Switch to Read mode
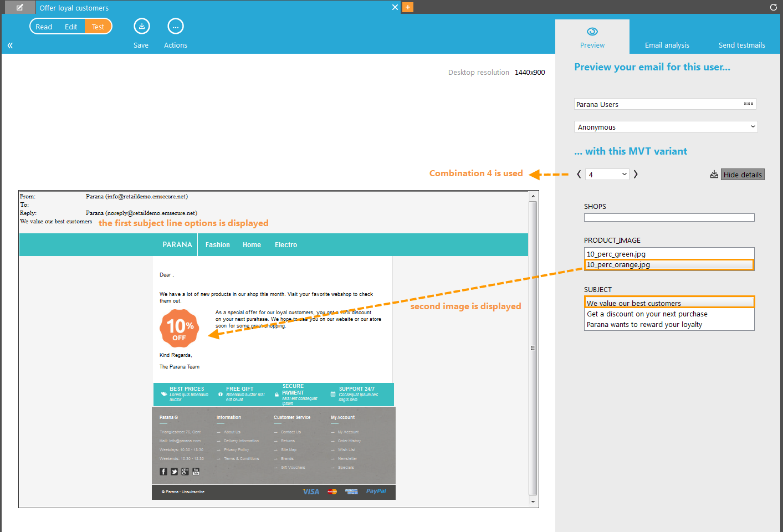 (x=44, y=27)
